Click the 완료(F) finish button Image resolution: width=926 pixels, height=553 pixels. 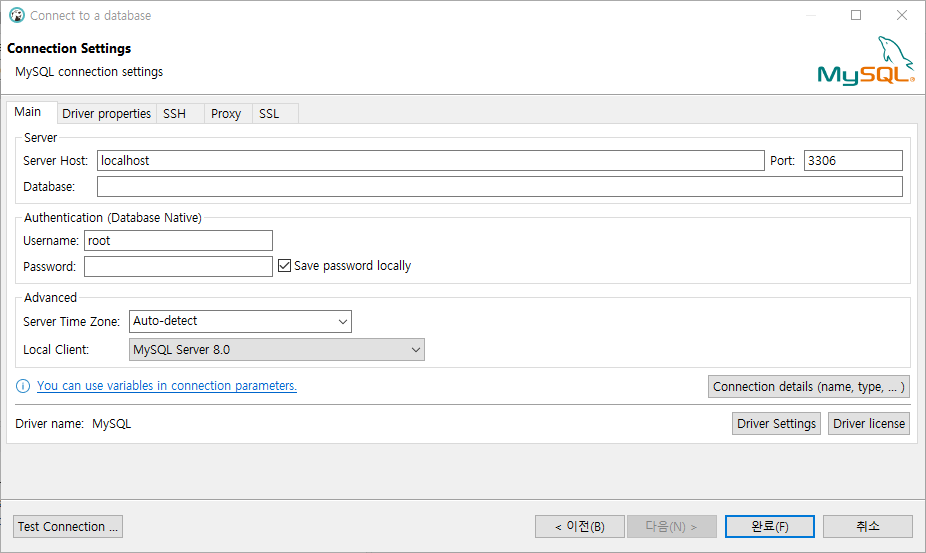[x=770, y=526]
